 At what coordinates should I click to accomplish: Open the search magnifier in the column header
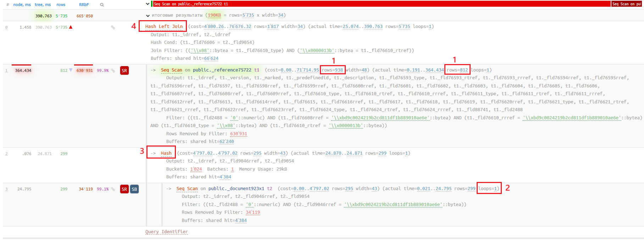[102, 5]
